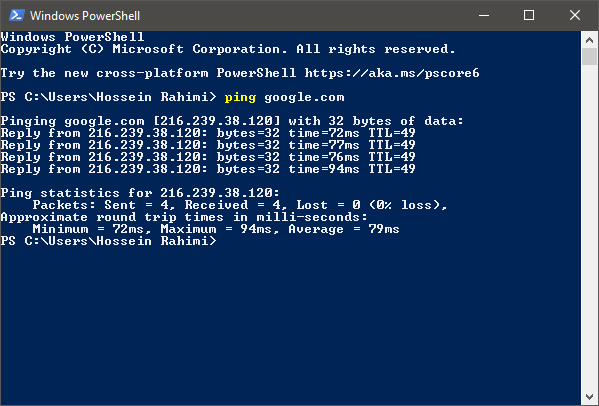Click the "Average = 79ms" value
This screenshot has height=406, width=599.
(x=344, y=229)
